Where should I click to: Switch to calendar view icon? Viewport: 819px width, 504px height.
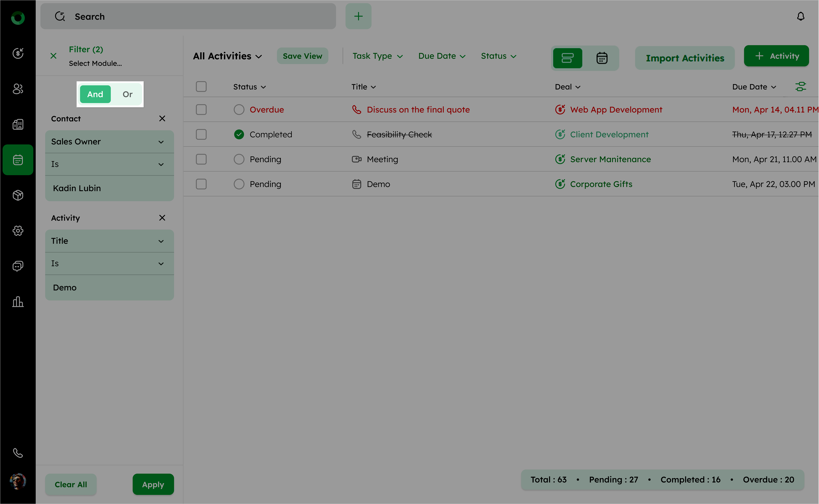coord(602,58)
